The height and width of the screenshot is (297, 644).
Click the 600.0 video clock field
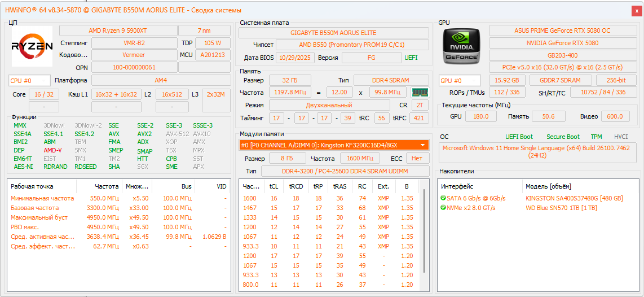click(615, 116)
